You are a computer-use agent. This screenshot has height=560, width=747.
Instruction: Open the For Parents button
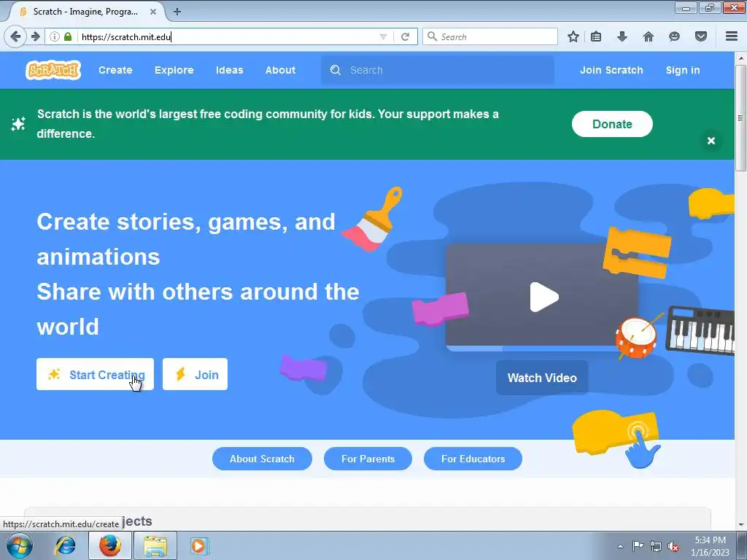click(x=368, y=459)
